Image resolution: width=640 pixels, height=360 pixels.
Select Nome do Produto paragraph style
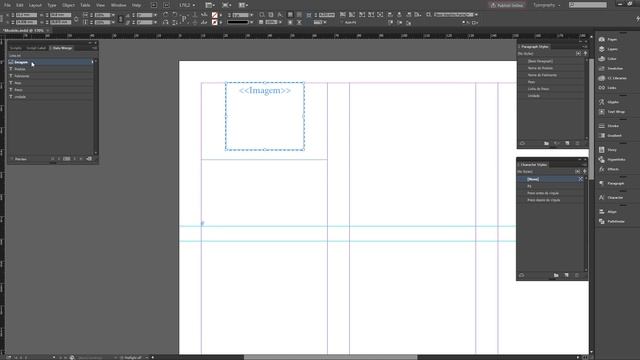[x=551, y=68]
